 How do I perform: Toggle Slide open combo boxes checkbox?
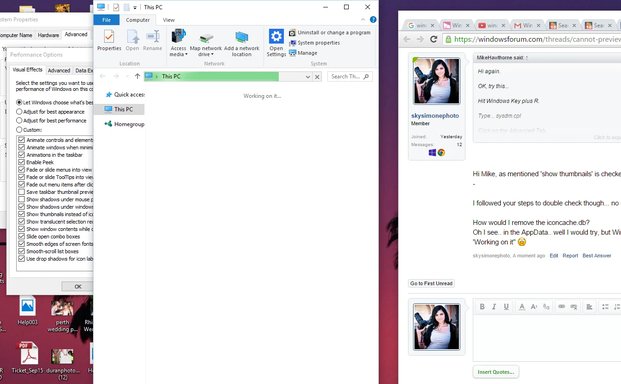pos(21,236)
